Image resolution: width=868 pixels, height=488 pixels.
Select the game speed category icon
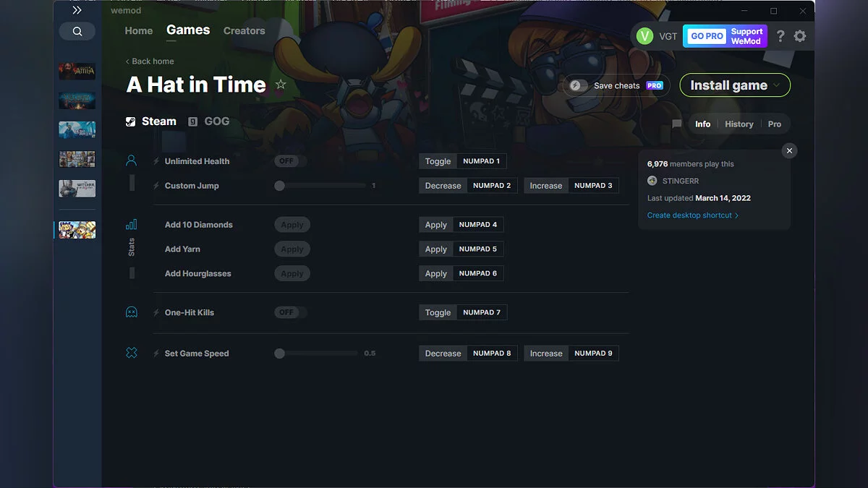(x=131, y=353)
